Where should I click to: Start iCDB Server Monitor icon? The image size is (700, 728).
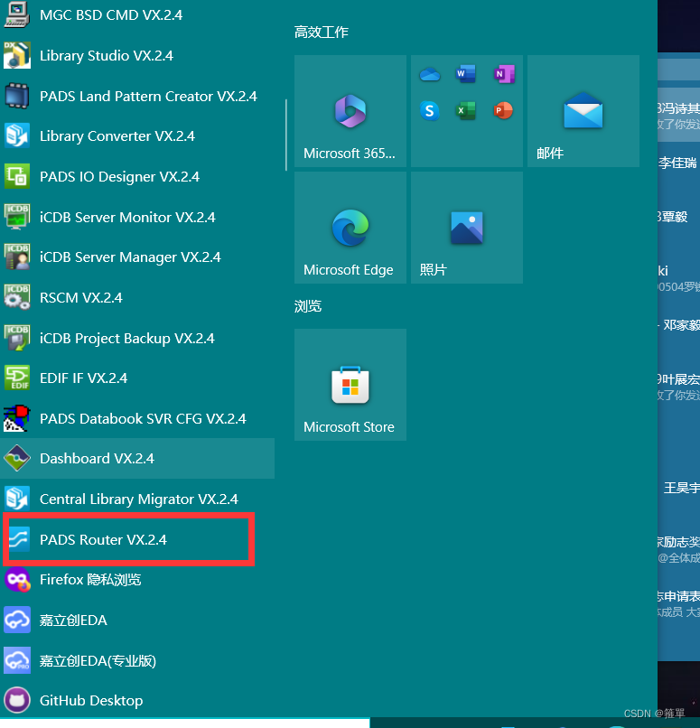tap(17, 217)
